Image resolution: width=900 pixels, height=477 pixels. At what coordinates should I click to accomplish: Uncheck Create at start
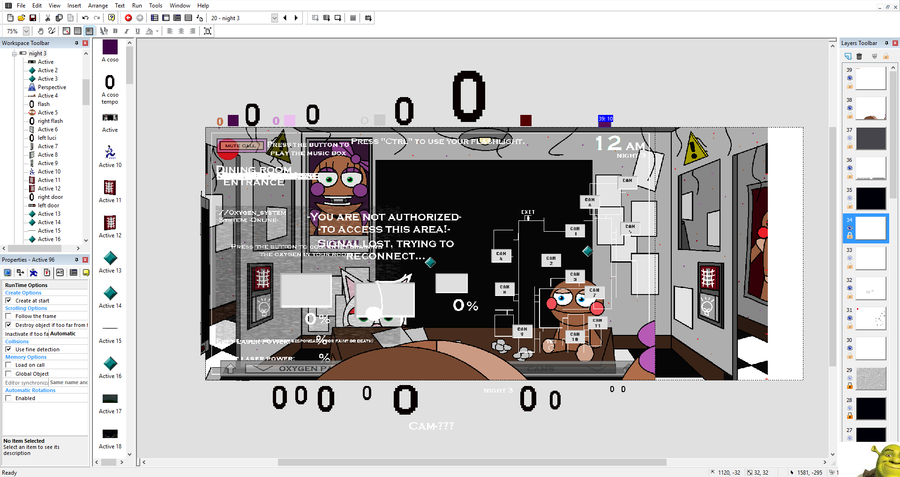click(x=8, y=300)
